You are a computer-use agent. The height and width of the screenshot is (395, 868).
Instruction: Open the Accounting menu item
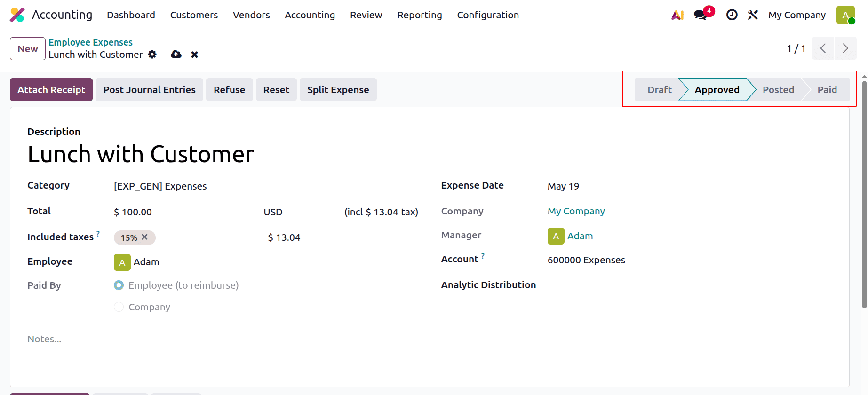pyautogui.click(x=310, y=15)
